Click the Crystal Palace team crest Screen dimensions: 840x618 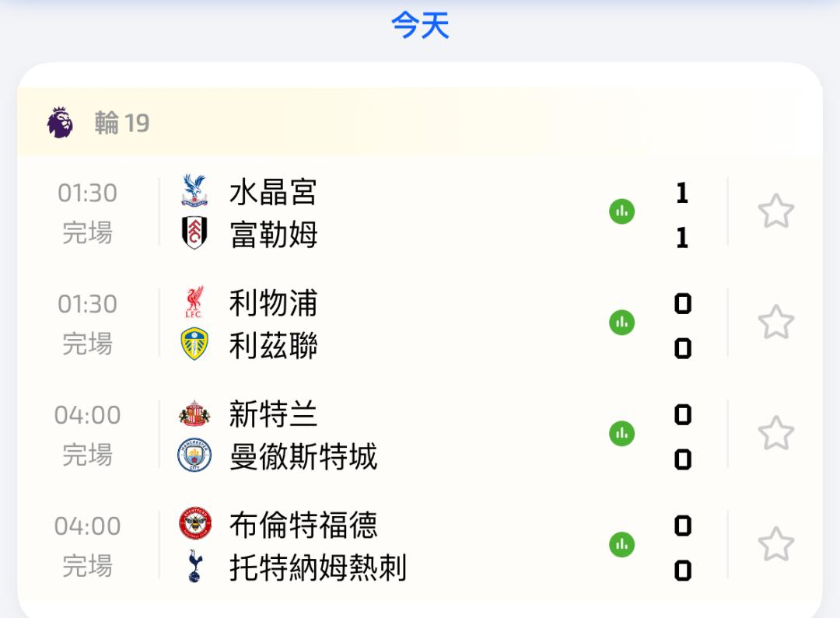pos(194,190)
